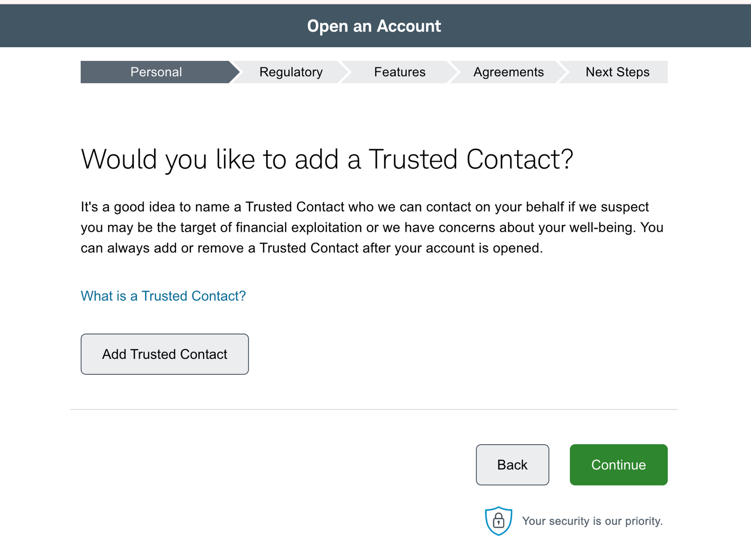Click the arrow separator after Personal step
Viewport: 751px width, 560px height.
[236, 72]
